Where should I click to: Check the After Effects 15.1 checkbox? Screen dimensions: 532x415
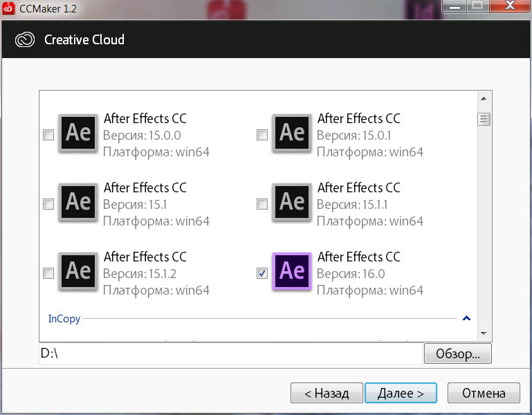pyautogui.click(x=48, y=204)
